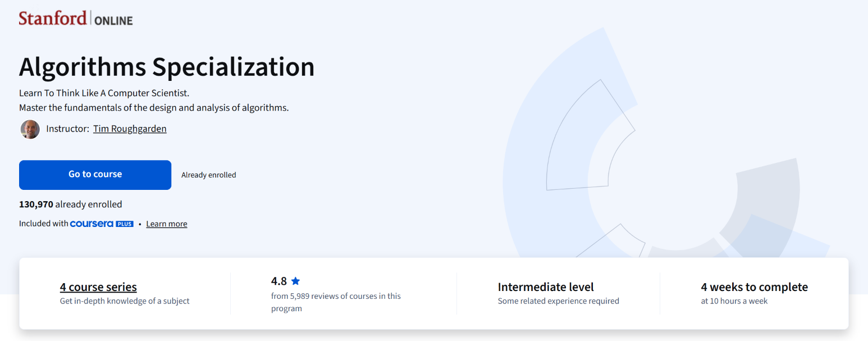Screen dimensions: 868x341
Task: Click the "Master the fundamentals" description line
Action: [154, 108]
